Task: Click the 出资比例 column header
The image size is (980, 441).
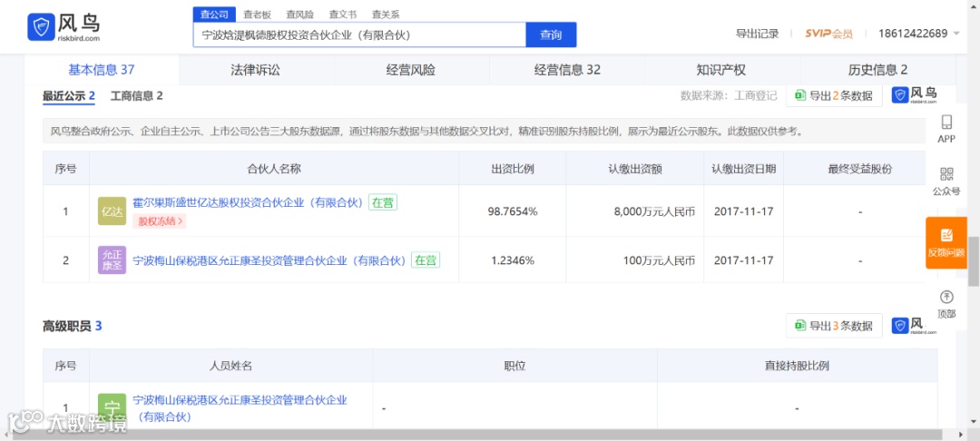Action: pos(513,169)
